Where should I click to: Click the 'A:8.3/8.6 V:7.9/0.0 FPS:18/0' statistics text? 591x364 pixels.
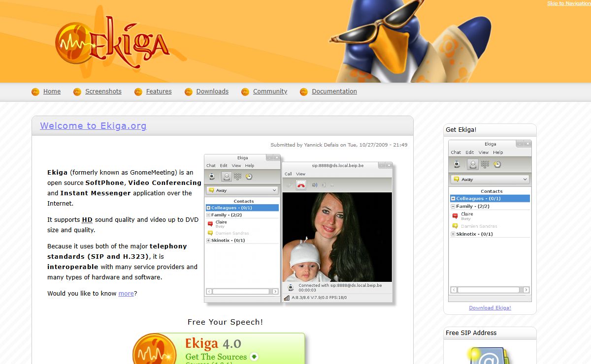pos(319,298)
